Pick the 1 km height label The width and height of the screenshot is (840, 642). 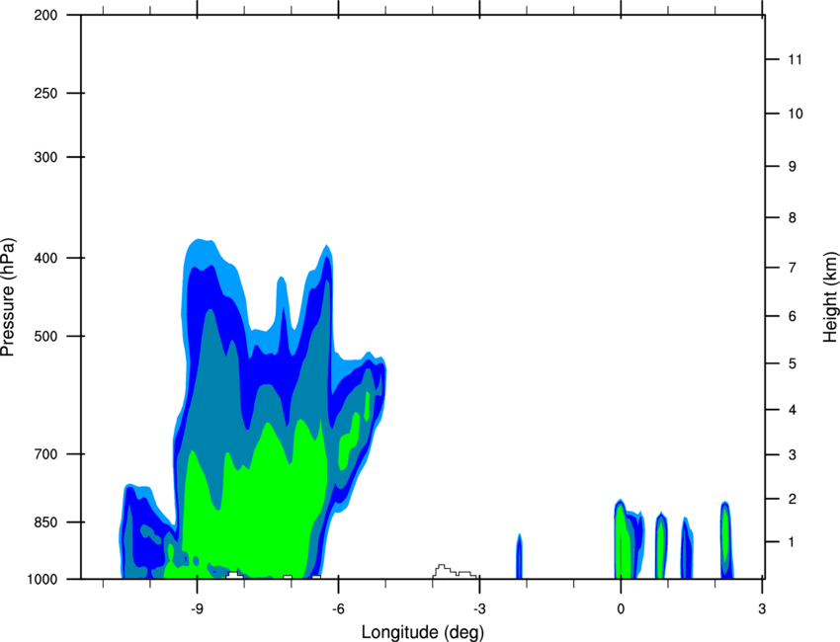pyautogui.click(x=793, y=542)
